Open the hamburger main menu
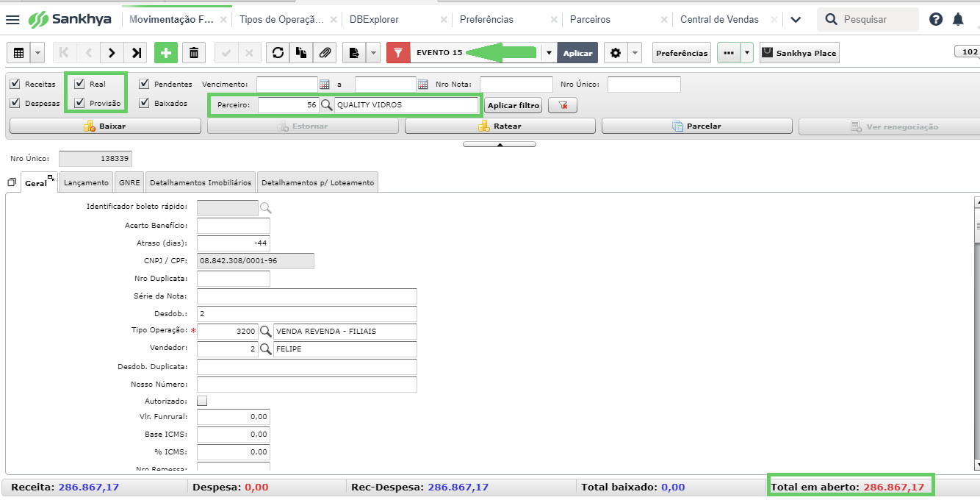 click(x=12, y=20)
